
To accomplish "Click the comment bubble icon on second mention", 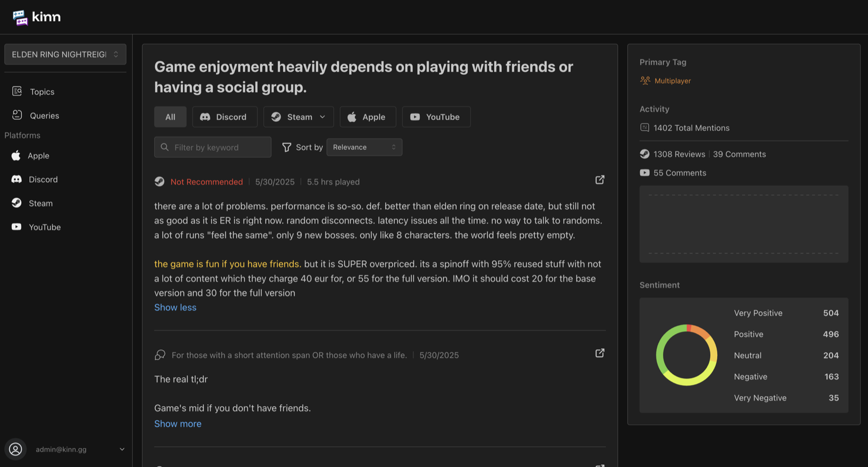I will 160,355.
